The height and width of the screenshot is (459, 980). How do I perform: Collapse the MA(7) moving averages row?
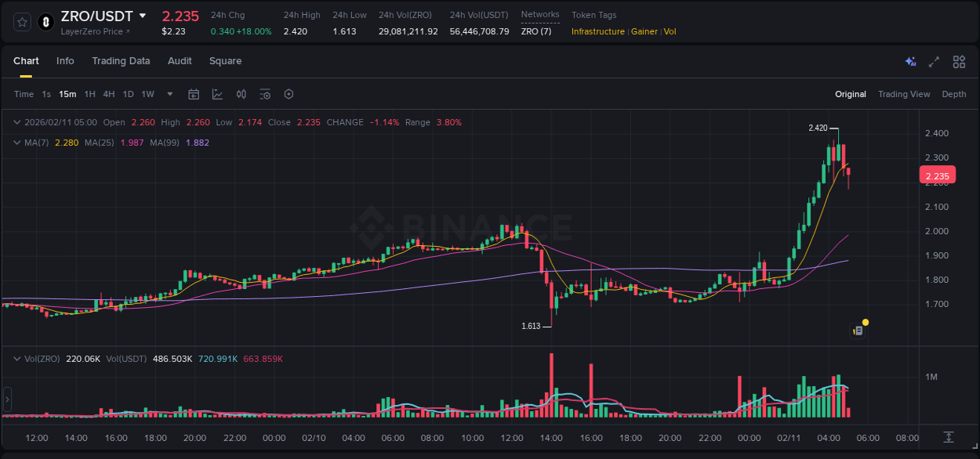(16, 143)
